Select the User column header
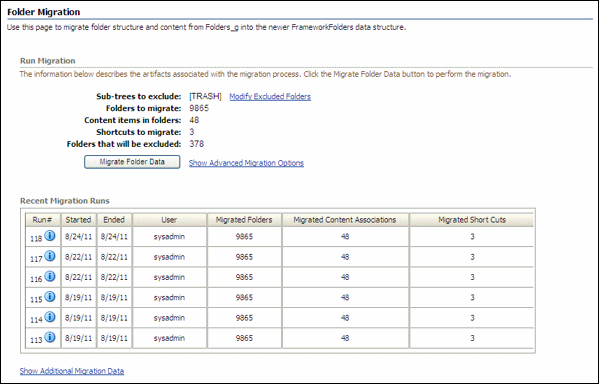This screenshot has height=384, width=599. [169, 220]
